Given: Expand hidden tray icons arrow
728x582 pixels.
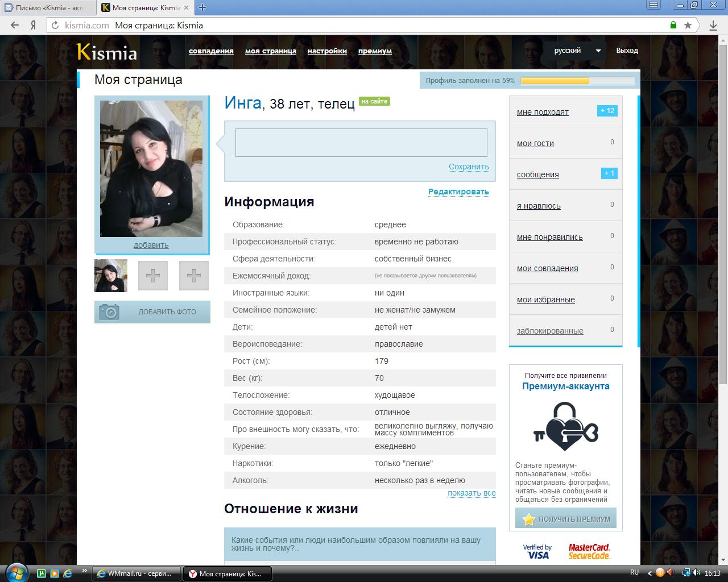Looking at the screenshot, I should [651, 573].
